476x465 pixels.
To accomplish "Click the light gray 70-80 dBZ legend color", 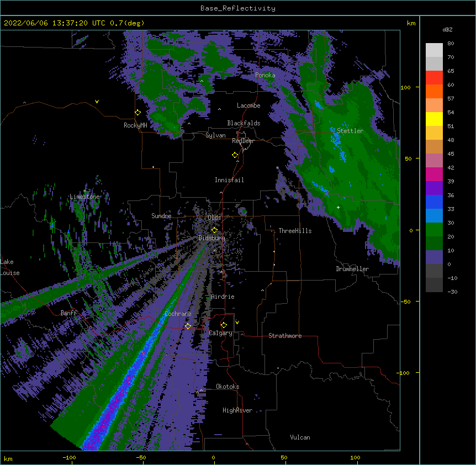I will 434,50.
